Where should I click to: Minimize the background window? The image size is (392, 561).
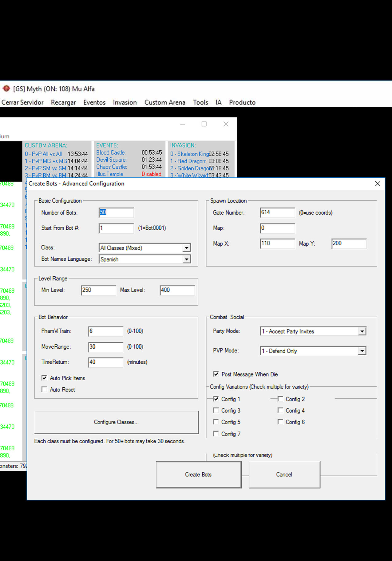(183, 124)
